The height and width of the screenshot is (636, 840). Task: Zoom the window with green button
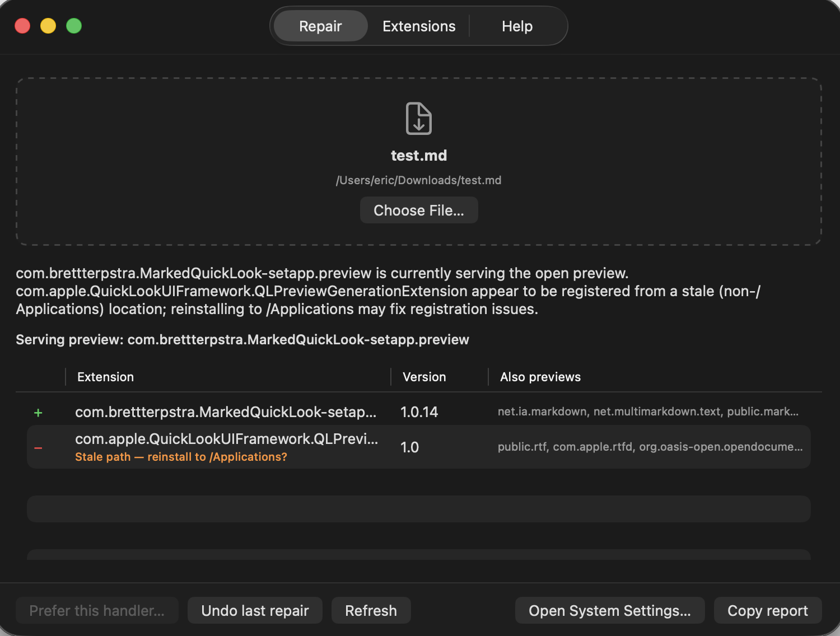(x=74, y=26)
